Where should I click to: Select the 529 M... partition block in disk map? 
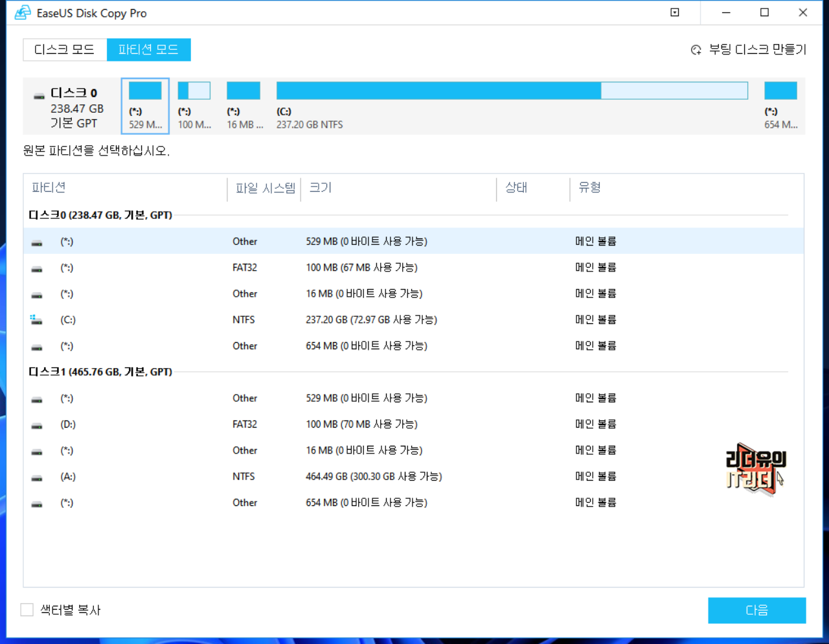pos(145,106)
